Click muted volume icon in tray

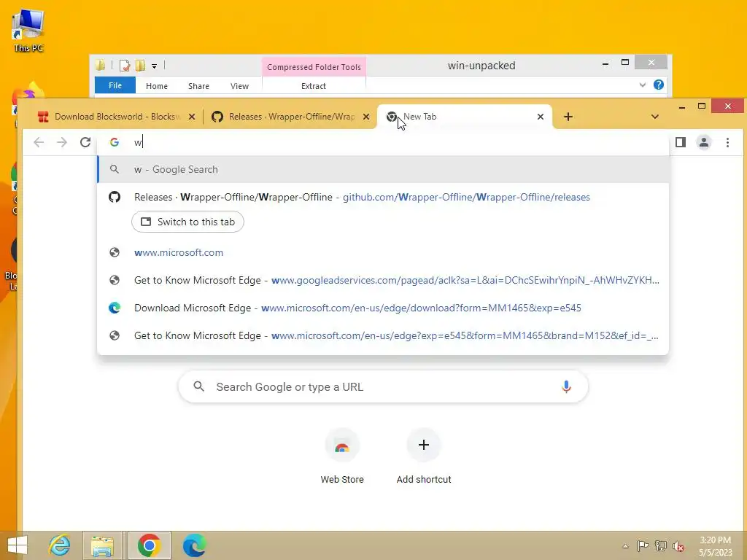(678, 545)
